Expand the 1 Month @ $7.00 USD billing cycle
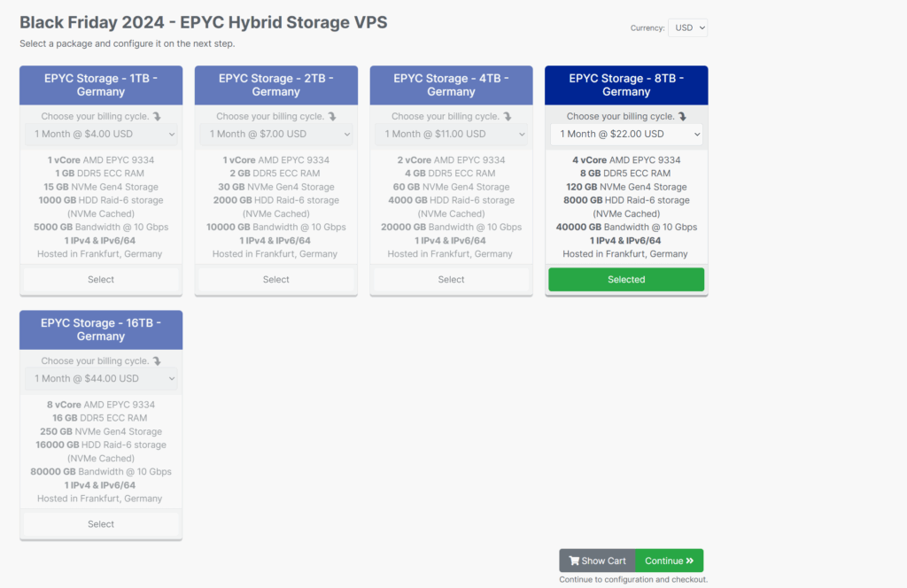Image resolution: width=907 pixels, height=588 pixels. click(x=276, y=134)
